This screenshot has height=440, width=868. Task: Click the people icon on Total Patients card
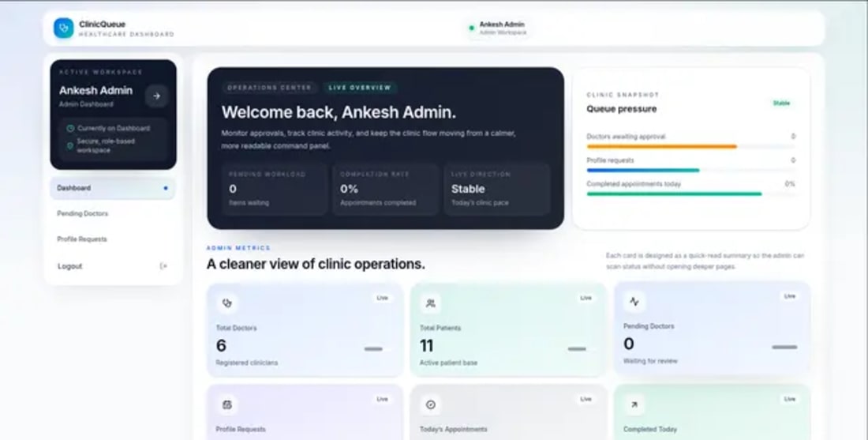point(431,303)
